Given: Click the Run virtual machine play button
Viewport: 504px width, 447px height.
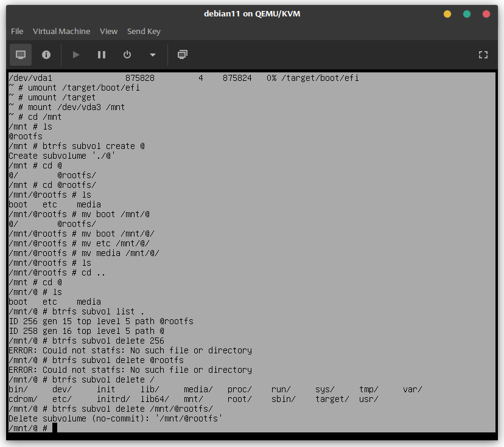Looking at the screenshot, I should coord(76,55).
